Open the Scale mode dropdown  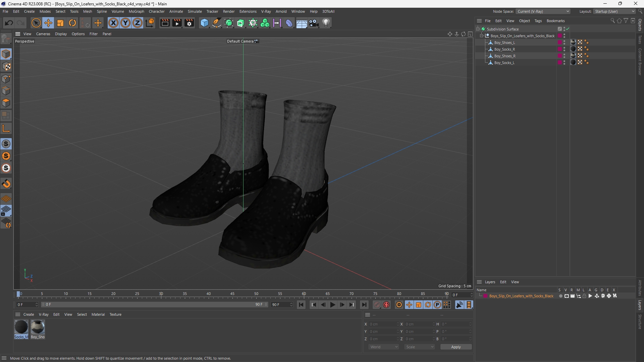(x=419, y=347)
